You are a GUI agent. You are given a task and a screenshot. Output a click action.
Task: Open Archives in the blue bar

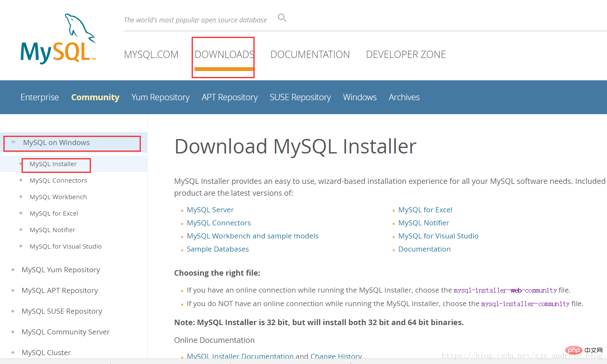coord(404,97)
